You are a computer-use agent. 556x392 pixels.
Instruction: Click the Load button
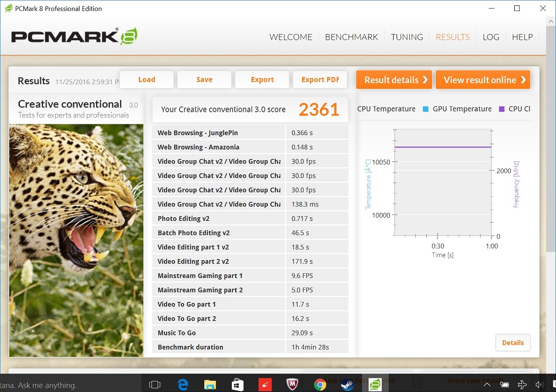pos(147,79)
